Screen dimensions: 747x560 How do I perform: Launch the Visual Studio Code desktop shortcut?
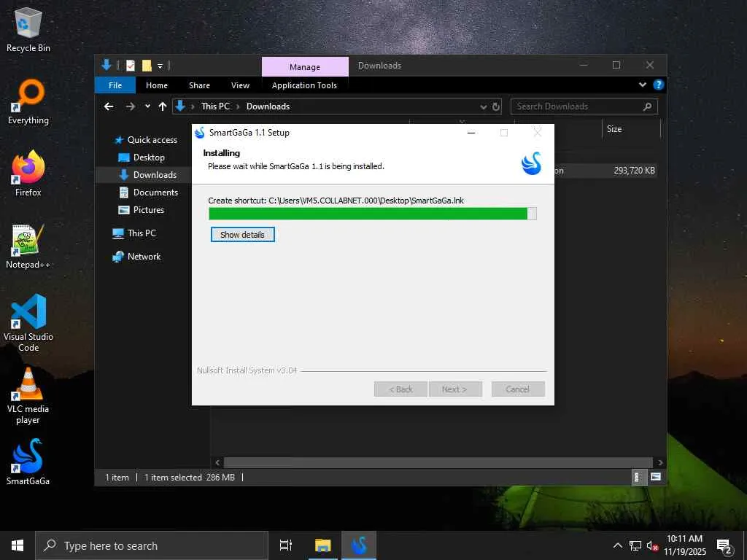click(x=28, y=323)
